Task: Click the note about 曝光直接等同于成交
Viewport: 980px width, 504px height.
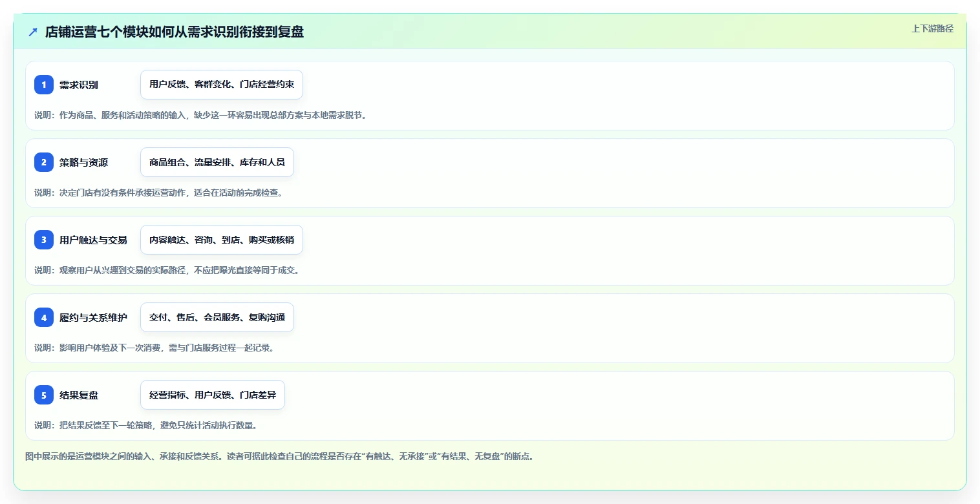Action: (x=167, y=270)
